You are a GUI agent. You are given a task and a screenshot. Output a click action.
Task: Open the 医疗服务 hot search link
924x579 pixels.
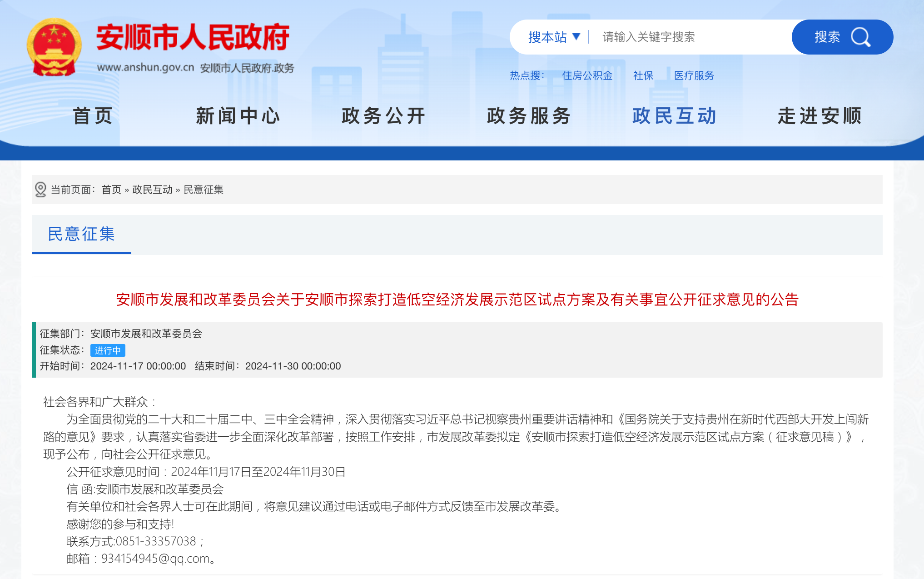(x=694, y=75)
